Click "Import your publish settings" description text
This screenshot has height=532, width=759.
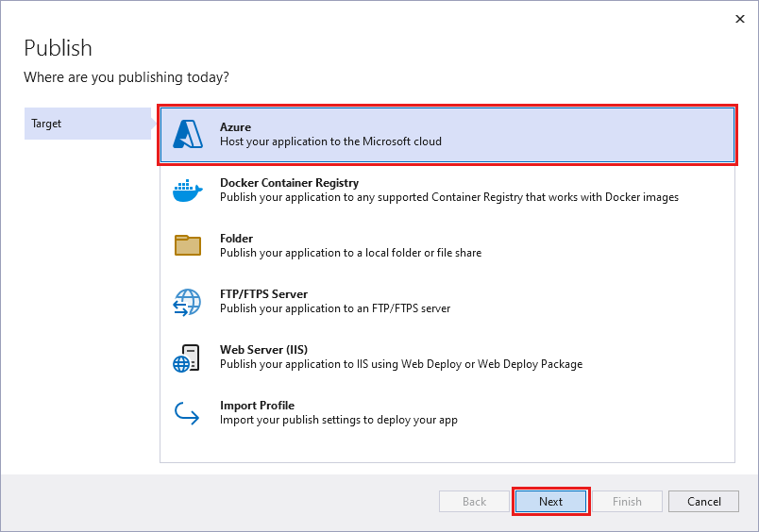338,421
